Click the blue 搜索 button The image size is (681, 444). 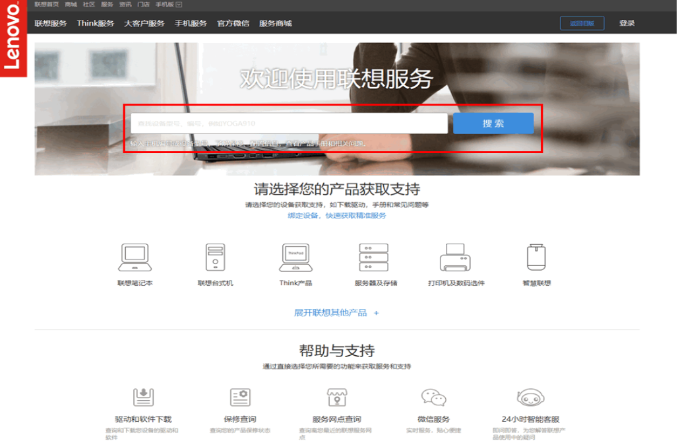pyautogui.click(x=493, y=123)
